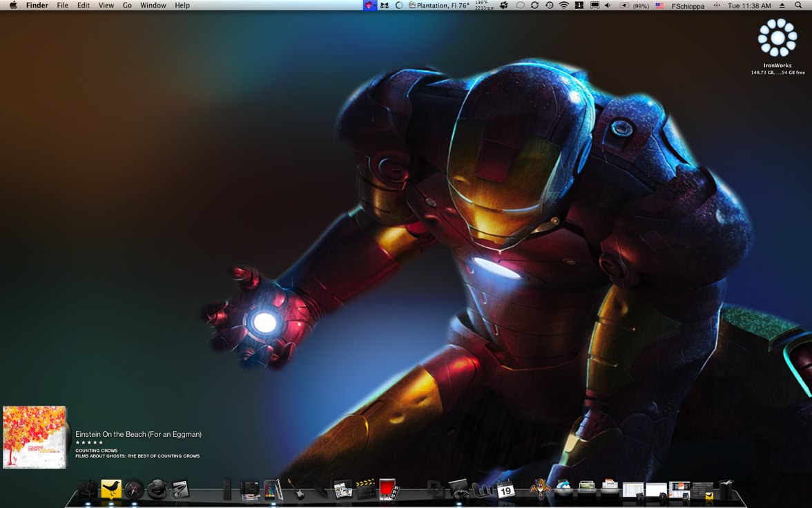
Task: Open the Mail stamp icon in dock
Action: [x=180, y=490]
